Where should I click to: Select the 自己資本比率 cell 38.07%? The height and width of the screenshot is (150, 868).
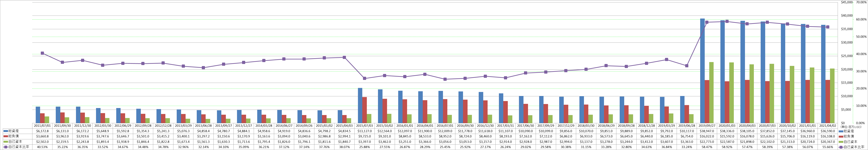[344, 147]
